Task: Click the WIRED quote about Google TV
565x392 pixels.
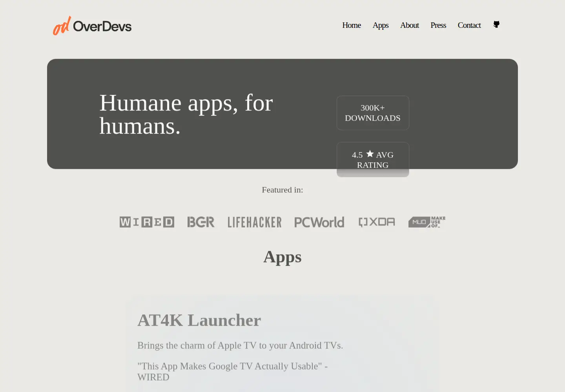Action: pyautogui.click(x=233, y=372)
